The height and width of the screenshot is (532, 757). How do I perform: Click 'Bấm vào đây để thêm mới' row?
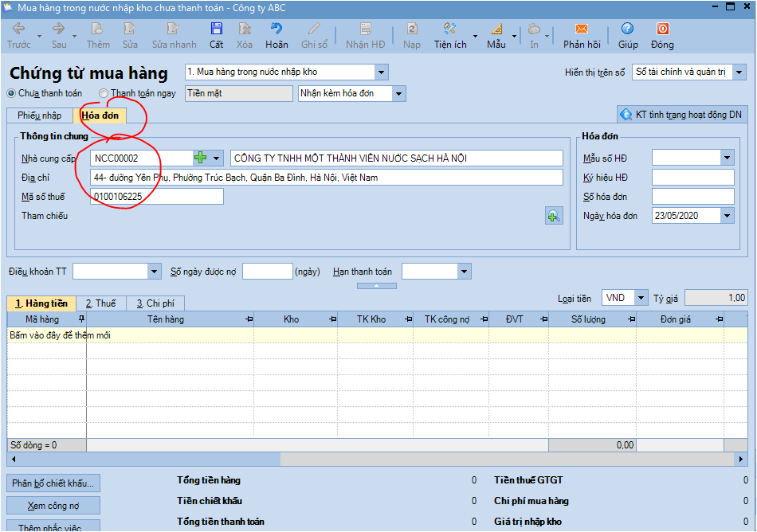click(377, 335)
